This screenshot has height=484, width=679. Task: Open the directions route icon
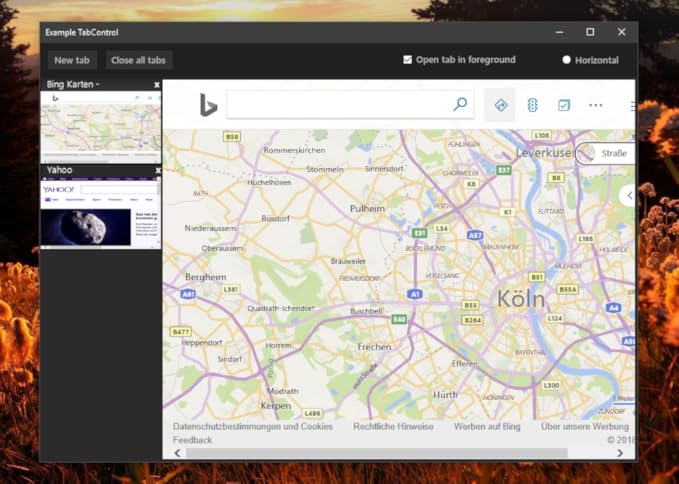click(501, 105)
